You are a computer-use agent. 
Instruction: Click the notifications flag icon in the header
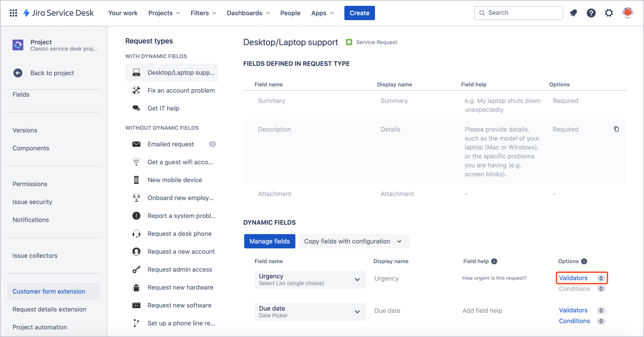point(573,13)
